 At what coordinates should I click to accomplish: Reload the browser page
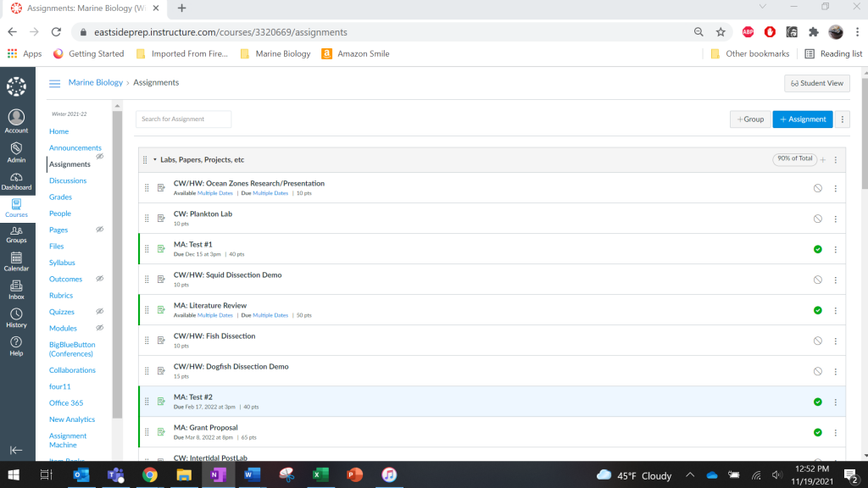point(56,32)
